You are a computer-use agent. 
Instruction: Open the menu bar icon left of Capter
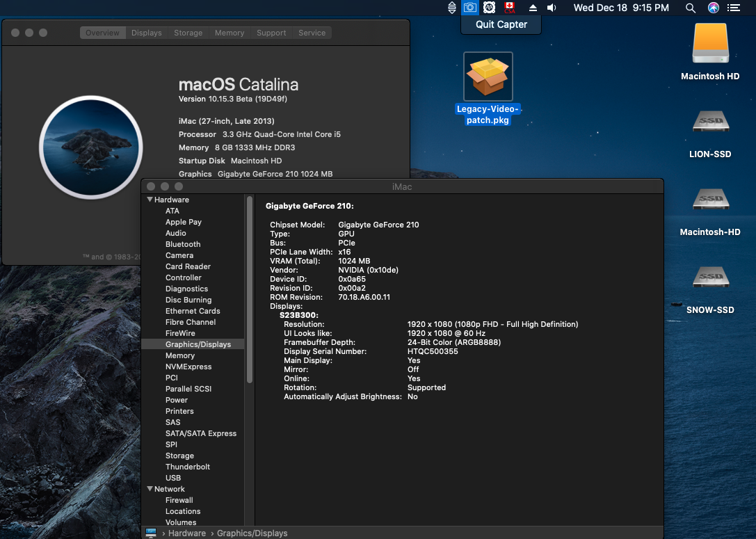click(x=452, y=8)
